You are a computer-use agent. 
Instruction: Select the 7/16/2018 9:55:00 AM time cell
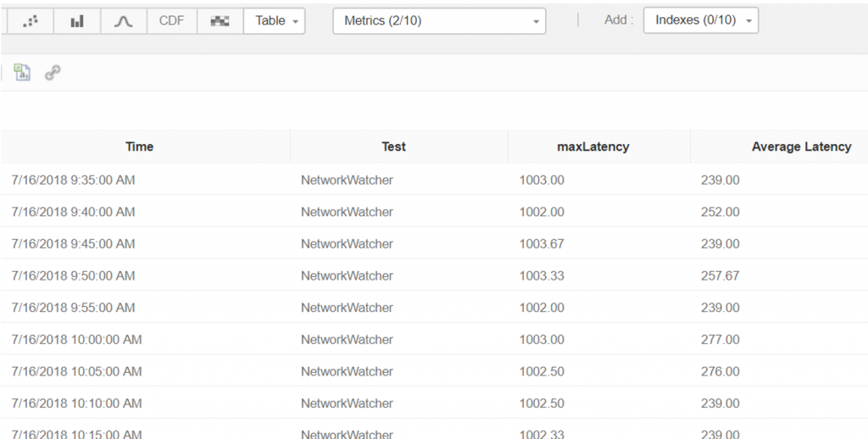(73, 308)
